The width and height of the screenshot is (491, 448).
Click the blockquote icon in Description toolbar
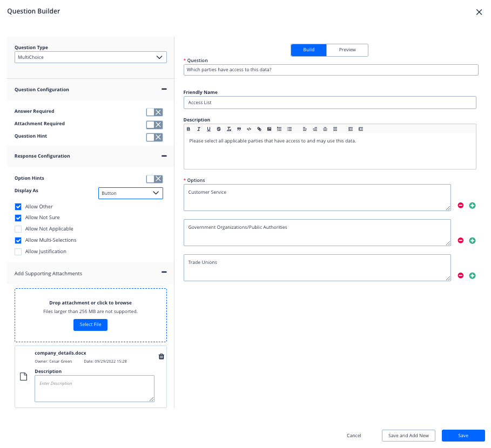tap(239, 129)
